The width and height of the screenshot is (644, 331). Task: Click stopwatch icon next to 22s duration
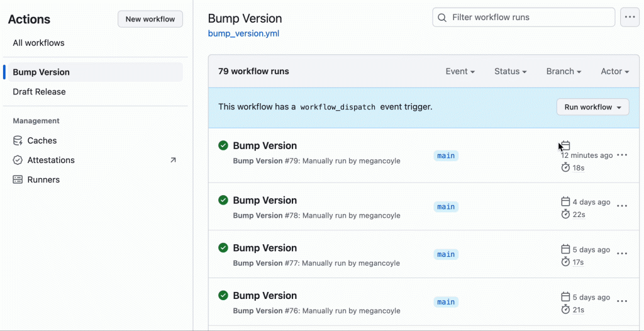(565, 214)
